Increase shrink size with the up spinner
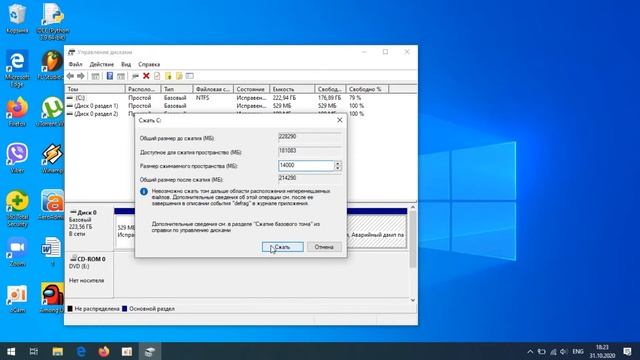Image resolution: width=640 pixels, height=360 pixels. click(x=338, y=163)
